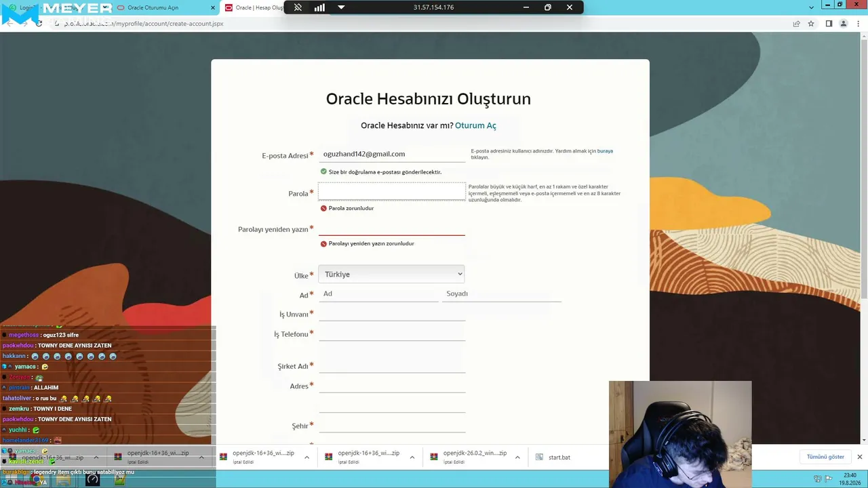This screenshot has width=868, height=488.
Task: Open the Chrome profile avatar
Action: click(x=844, y=24)
